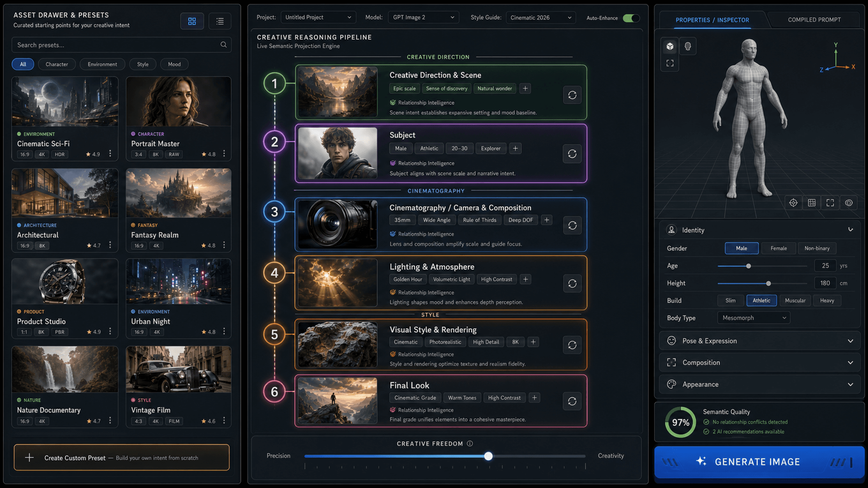The height and width of the screenshot is (488, 868).
Task: Select the head view icon in inspector
Action: 688,46
